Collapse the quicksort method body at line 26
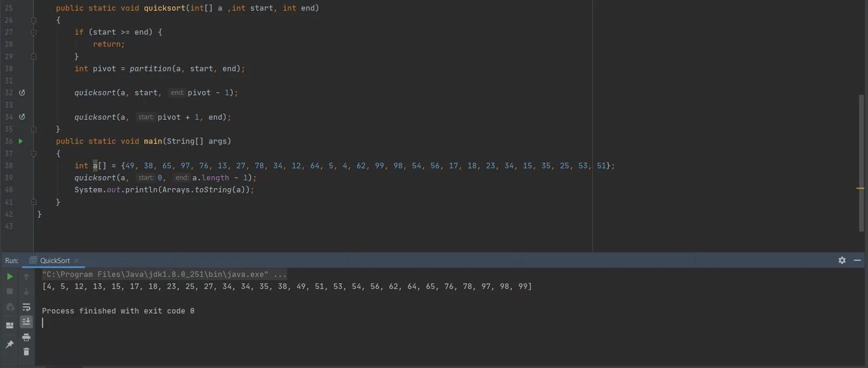Viewport: 868px width, 368px height. pyautogui.click(x=34, y=21)
